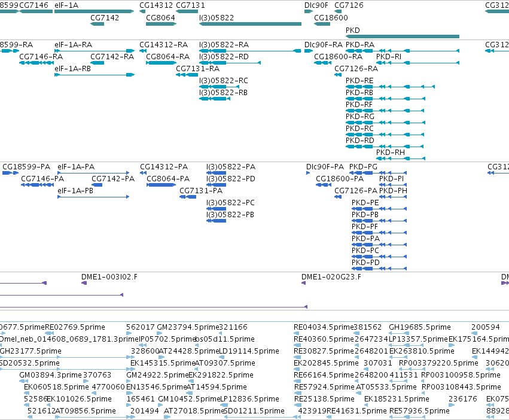Click protein CG7126-PA
Viewport: 509px width, 420px height.
356,191
